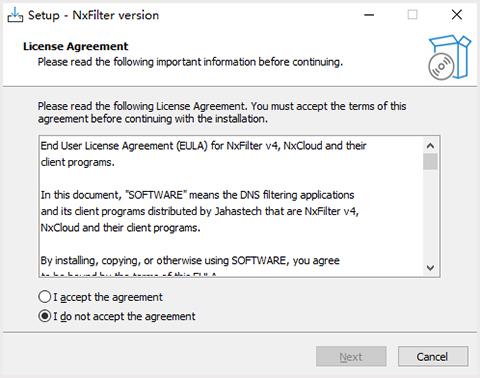
Task: Select the I accept the agreement radio button
Action: 44,297
